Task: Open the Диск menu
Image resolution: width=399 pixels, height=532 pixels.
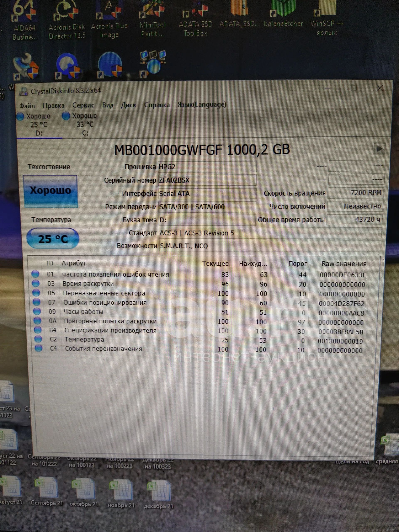Action: (x=129, y=105)
